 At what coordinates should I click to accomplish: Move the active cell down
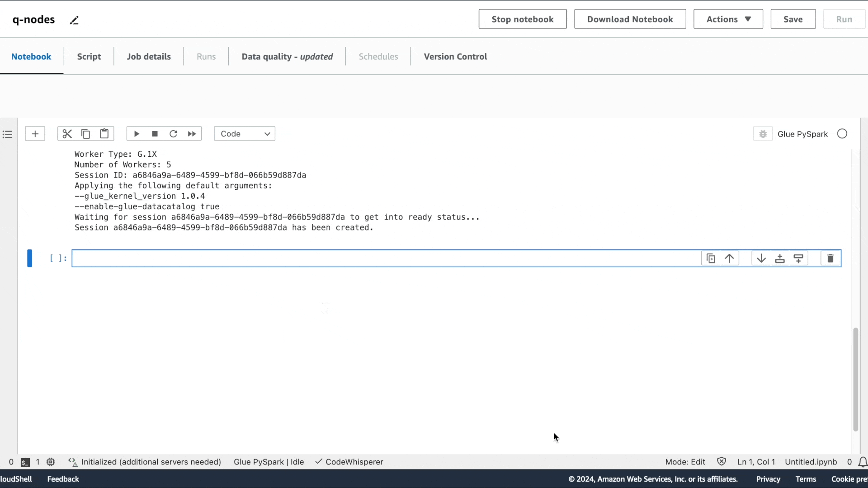[761, 258]
